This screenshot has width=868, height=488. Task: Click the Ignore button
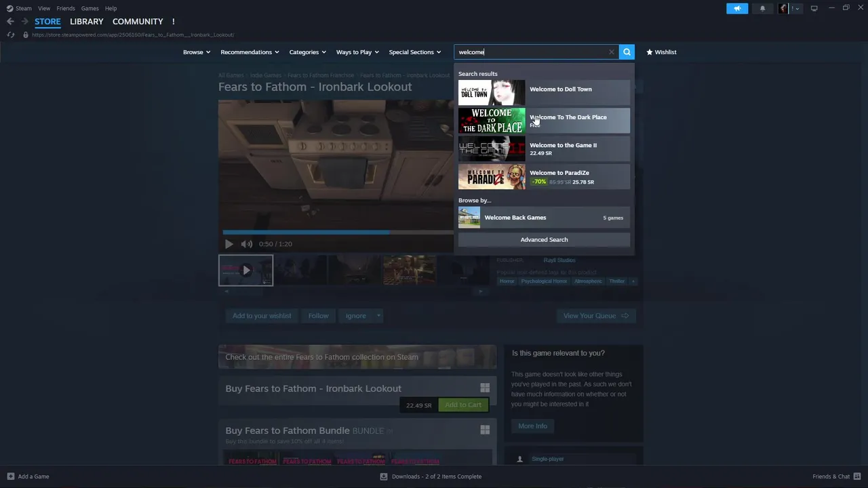pyautogui.click(x=355, y=316)
